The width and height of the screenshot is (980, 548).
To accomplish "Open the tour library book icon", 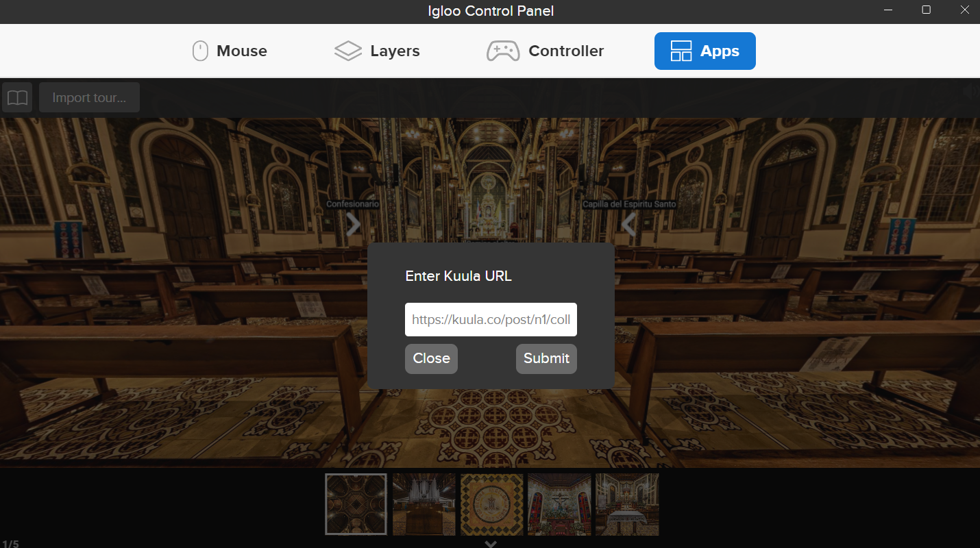I will 16,97.
